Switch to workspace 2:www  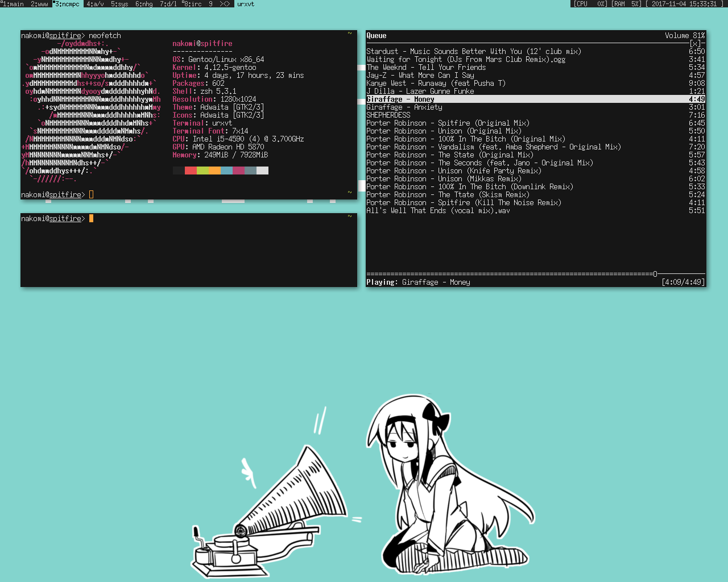[39, 4]
